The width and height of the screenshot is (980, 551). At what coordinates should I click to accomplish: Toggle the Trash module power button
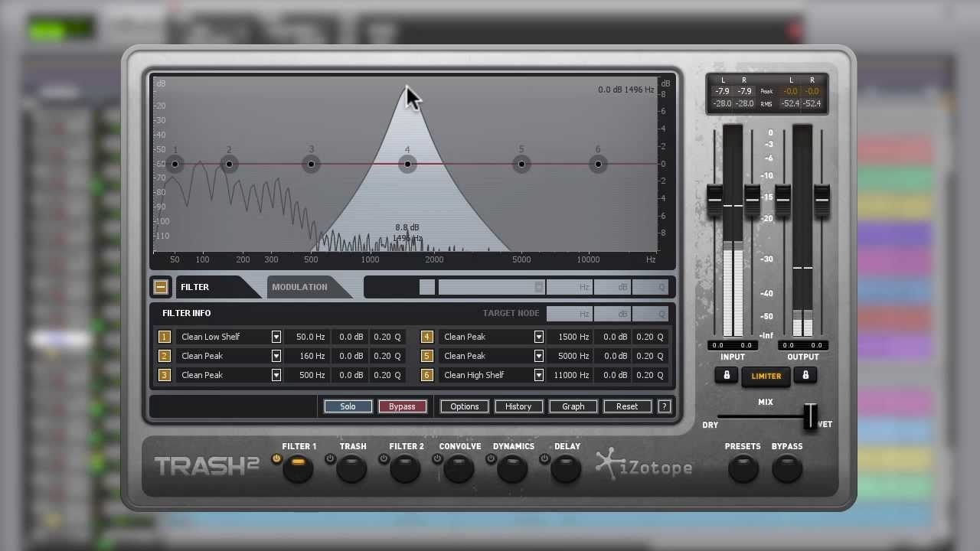tap(330, 459)
